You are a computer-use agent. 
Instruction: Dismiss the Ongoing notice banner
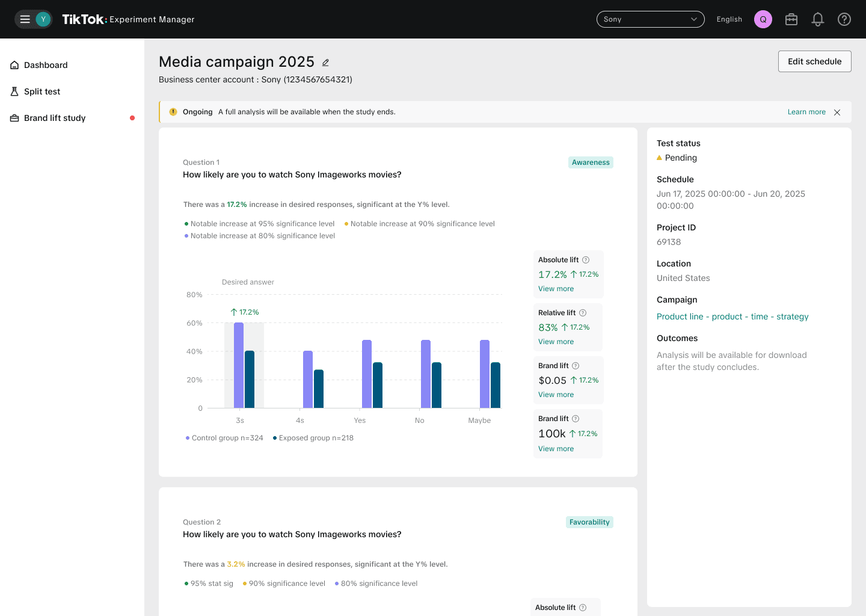pos(837,112)
